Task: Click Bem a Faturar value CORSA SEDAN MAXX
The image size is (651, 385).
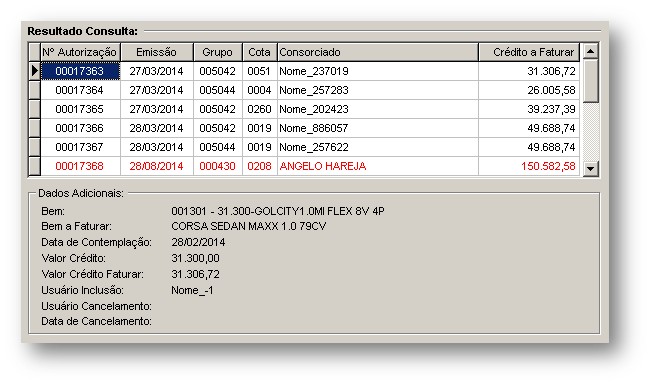Action: [x=249, y=226]
